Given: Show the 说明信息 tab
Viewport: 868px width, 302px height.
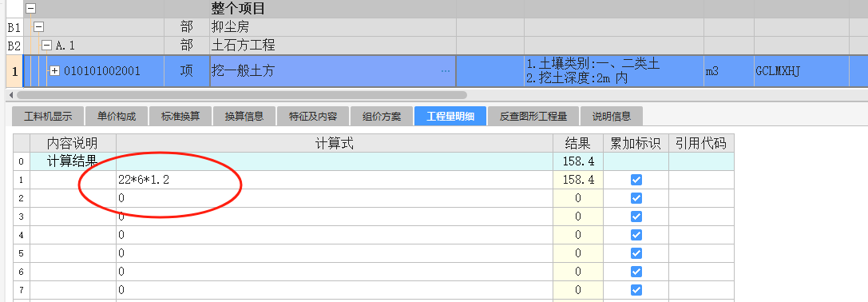Looking at the screenshot, I should point(611,117).
